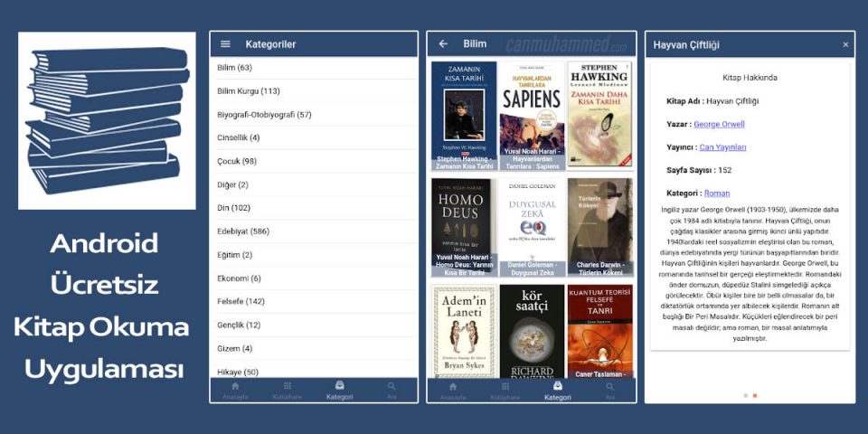The image size is (868, 434).
Task: Follow the George Orwell author link
Action: (719, 124)
